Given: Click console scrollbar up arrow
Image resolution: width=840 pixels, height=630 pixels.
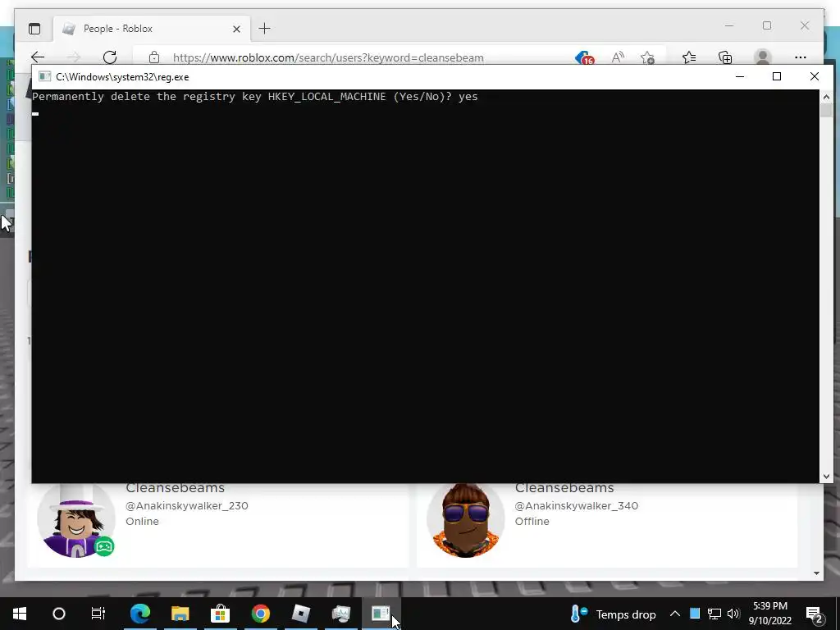Looking at the screenshot, I should pos(826,97).
